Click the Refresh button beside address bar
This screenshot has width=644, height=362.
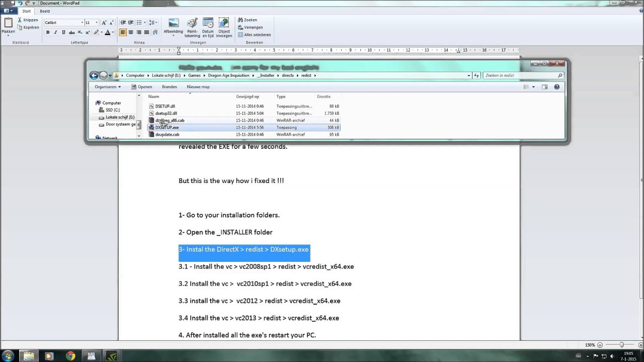click(476, 75)
